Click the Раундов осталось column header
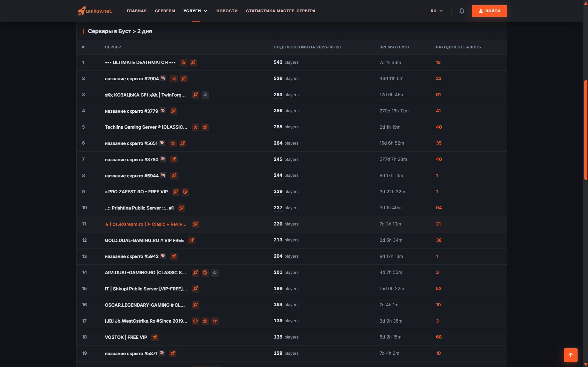The width and height of the screenshot is (588, 367). [x=458, y=47]
